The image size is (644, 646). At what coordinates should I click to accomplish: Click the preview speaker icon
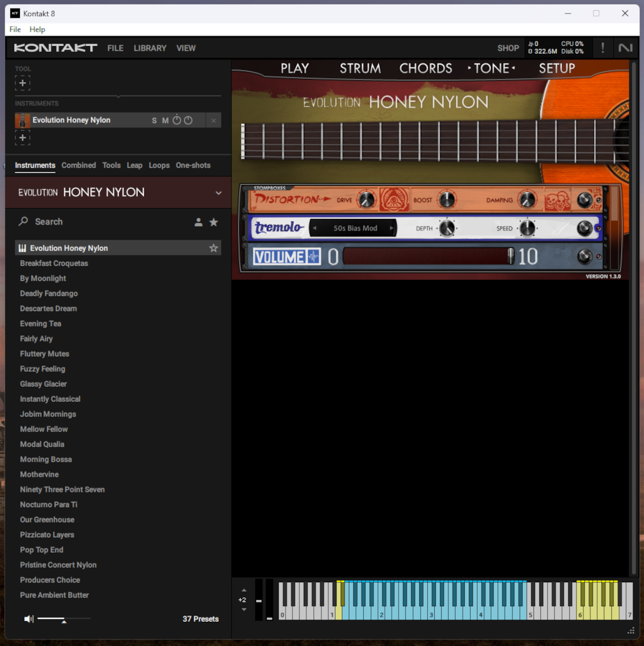tap(28, 619)
